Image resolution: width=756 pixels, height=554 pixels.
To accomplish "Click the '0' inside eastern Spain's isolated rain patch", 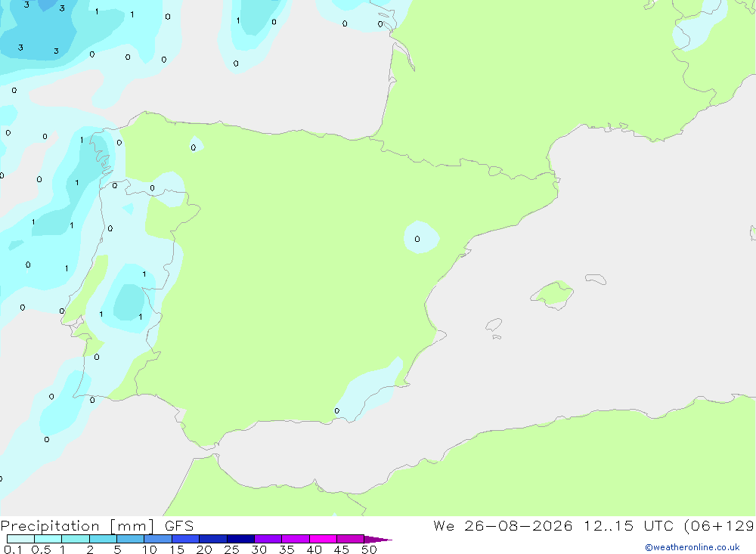I will (x=417, y=239).
